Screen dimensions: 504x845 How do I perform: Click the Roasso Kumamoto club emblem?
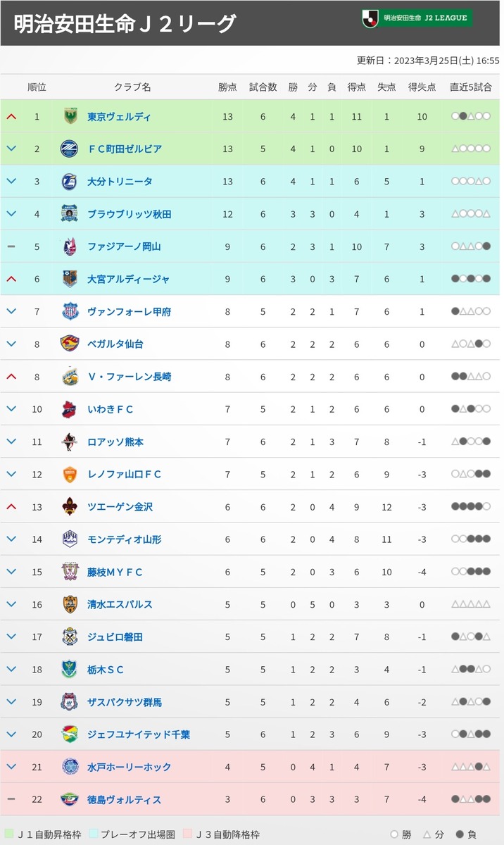70,442
